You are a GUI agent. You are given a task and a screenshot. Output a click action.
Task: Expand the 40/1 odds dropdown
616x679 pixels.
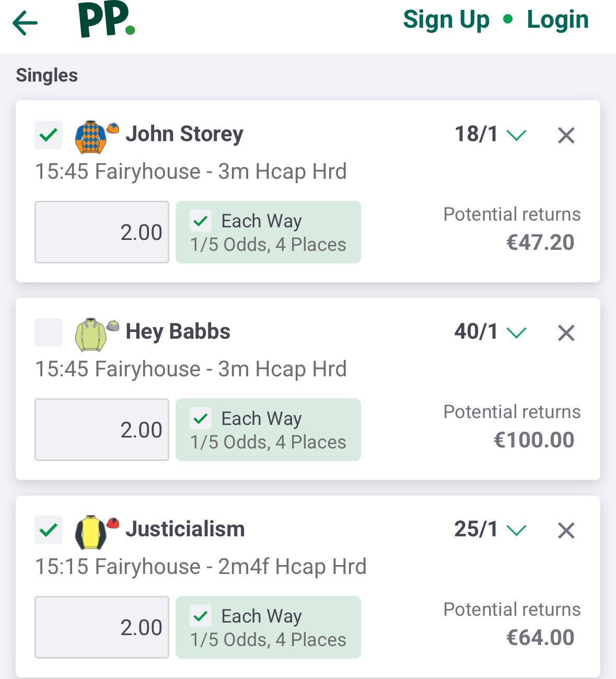[516, 333]
